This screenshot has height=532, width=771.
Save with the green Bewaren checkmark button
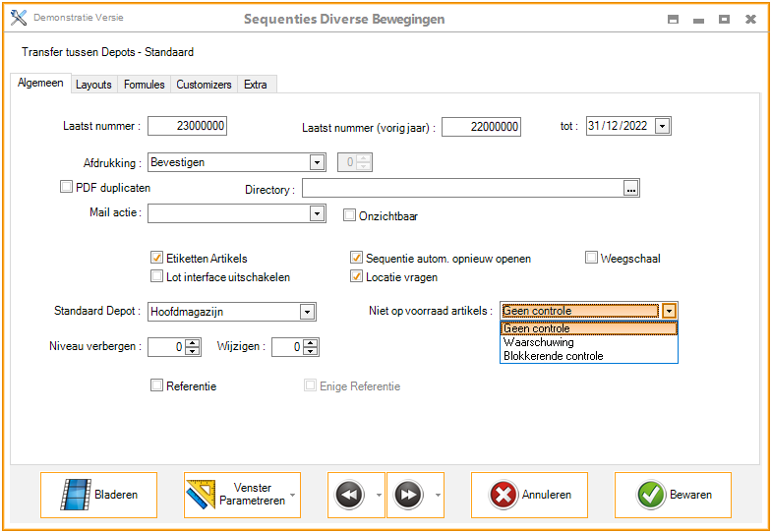(673, 495)
